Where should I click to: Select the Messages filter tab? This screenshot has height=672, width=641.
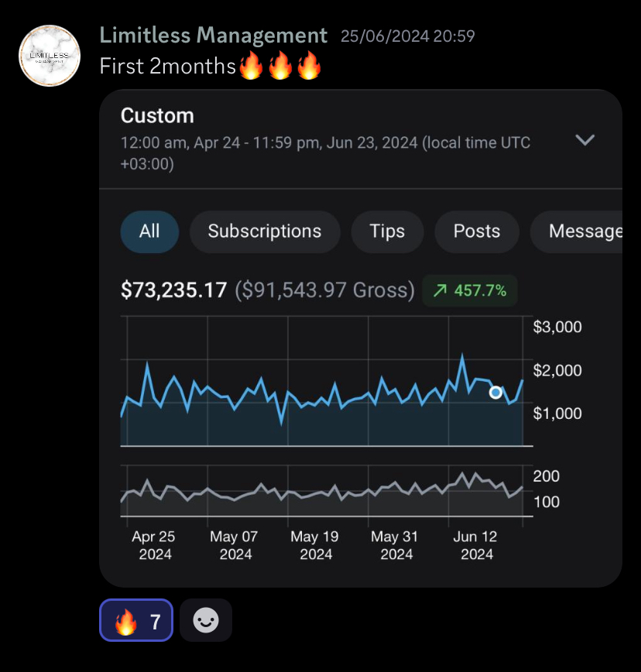pos(576,231)
